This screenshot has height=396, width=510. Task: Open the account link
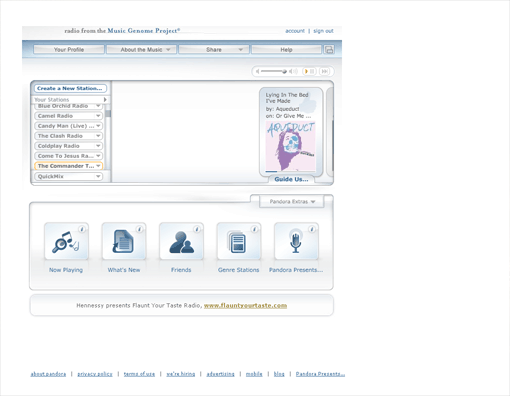click(x=295, y=31)
